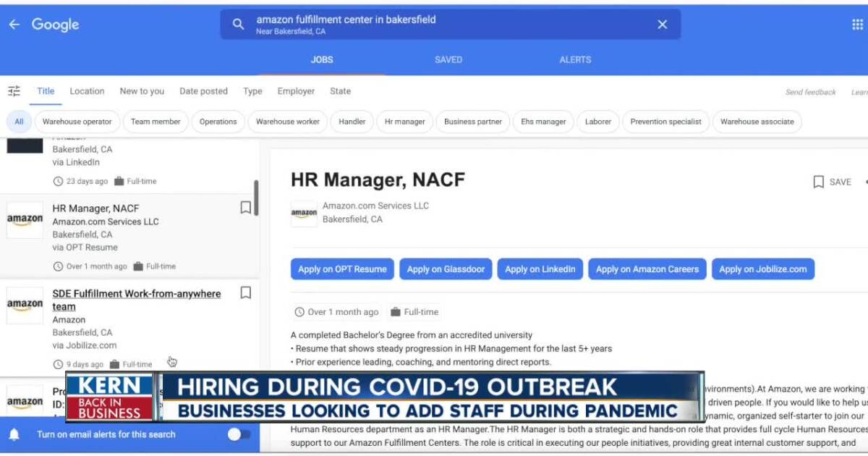Image resolution: width=868 pixels, height=456 pixels.
Task: Switch to the ALERTS tab
Action: pyautogui.click(x=575, y=59)
